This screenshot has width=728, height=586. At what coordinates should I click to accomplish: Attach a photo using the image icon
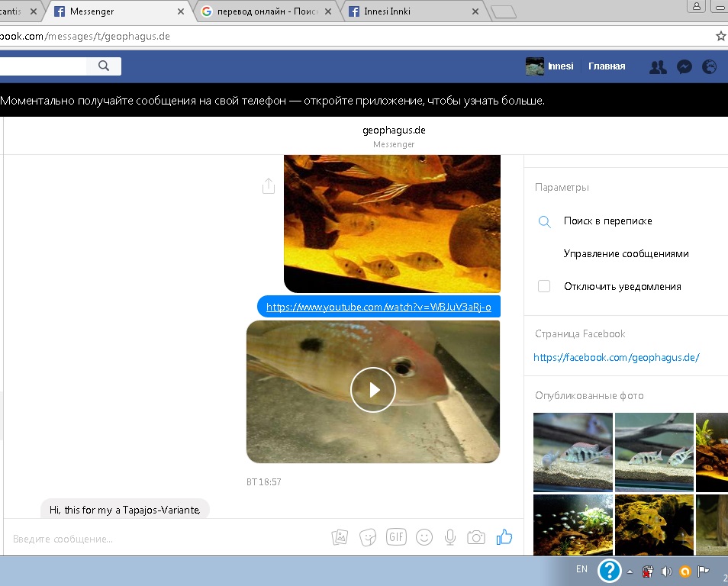tap(340, 537)
